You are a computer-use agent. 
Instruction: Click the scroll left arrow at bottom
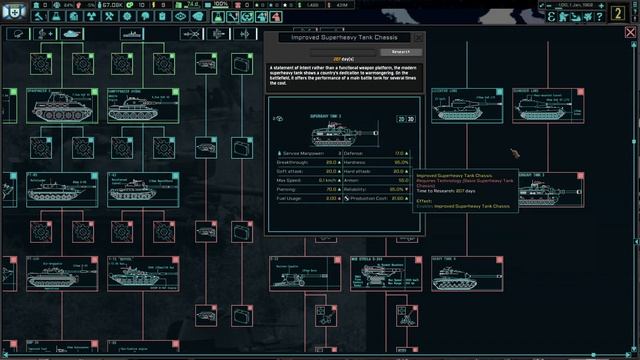point(5,356)
